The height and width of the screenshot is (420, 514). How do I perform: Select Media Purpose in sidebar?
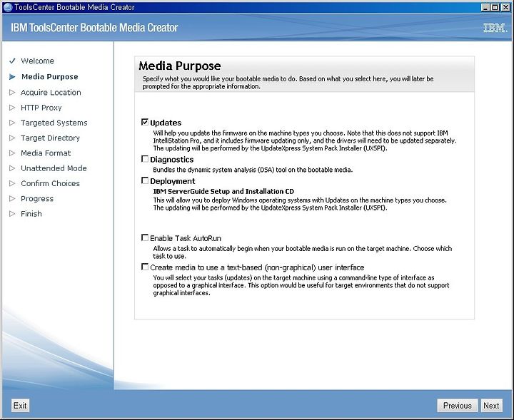click(50, 76)
